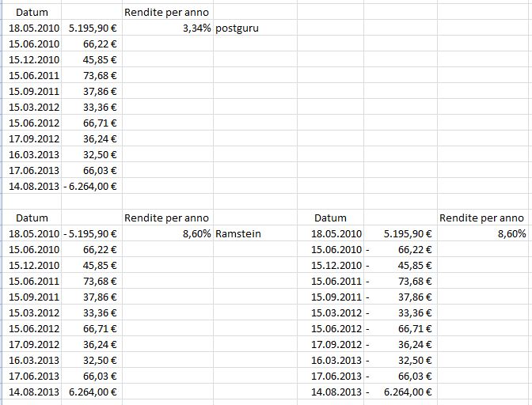Select the negative 73,68 € cell
The width and height of the screenshot is (532, 405).
400,281
